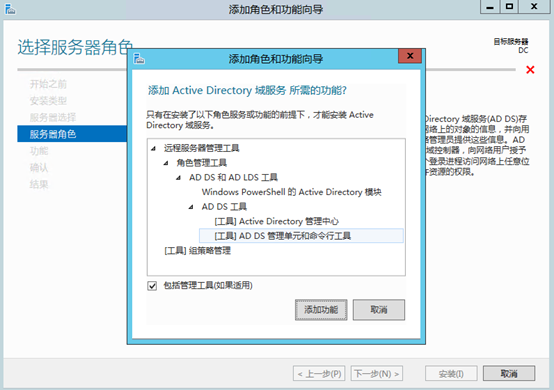Maximize the main wizard window

pyautogui.click(x=509, y=7)
